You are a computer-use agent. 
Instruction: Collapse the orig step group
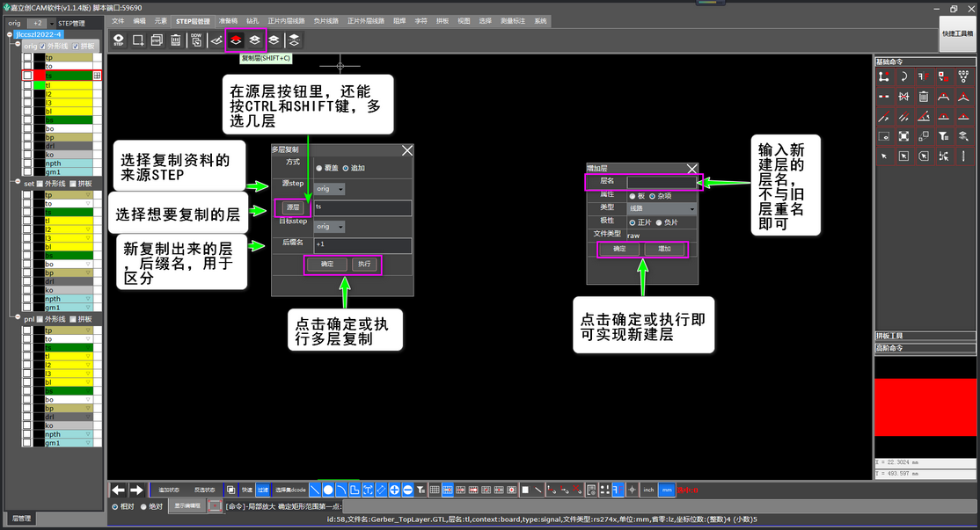(x=18, y=46)
